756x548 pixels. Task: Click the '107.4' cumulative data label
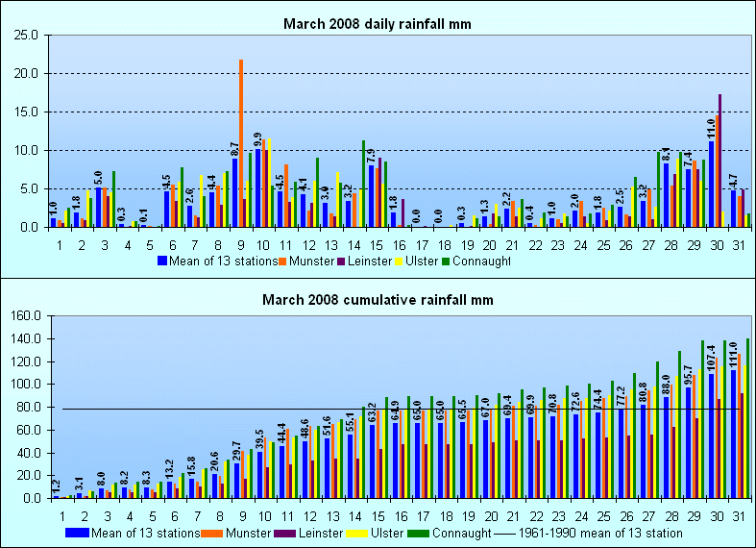[x=711, y=359]
